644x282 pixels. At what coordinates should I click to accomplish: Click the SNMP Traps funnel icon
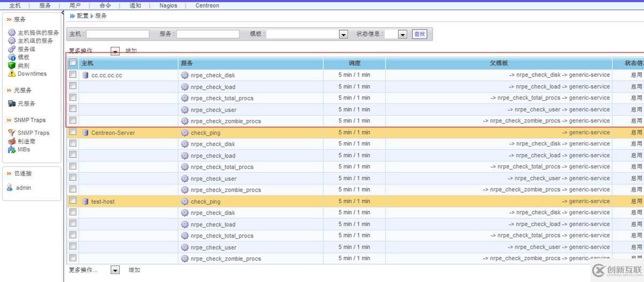tap(12, 133)
